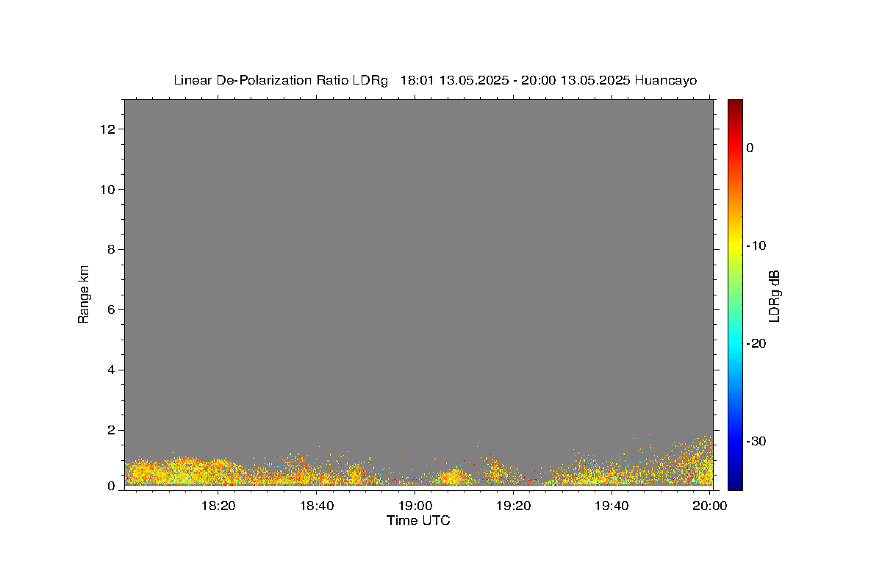Click the 18:40 time tick label
Screen dimensions: 882x588
tap(317, 506)
